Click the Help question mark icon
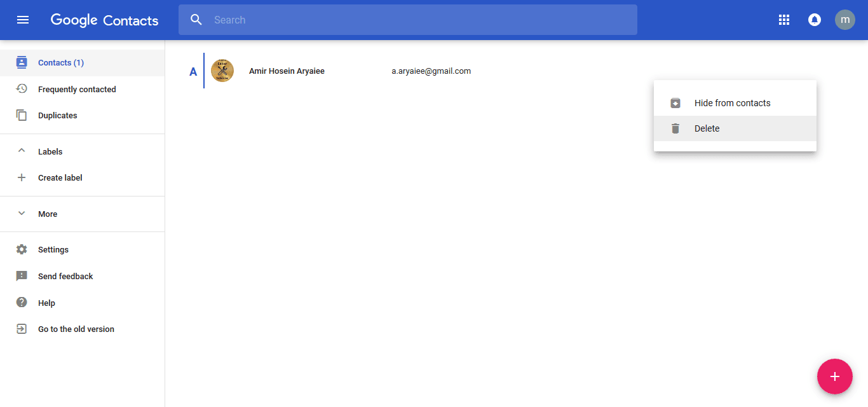This screenshot has width=868, height=407. point(22,303)
